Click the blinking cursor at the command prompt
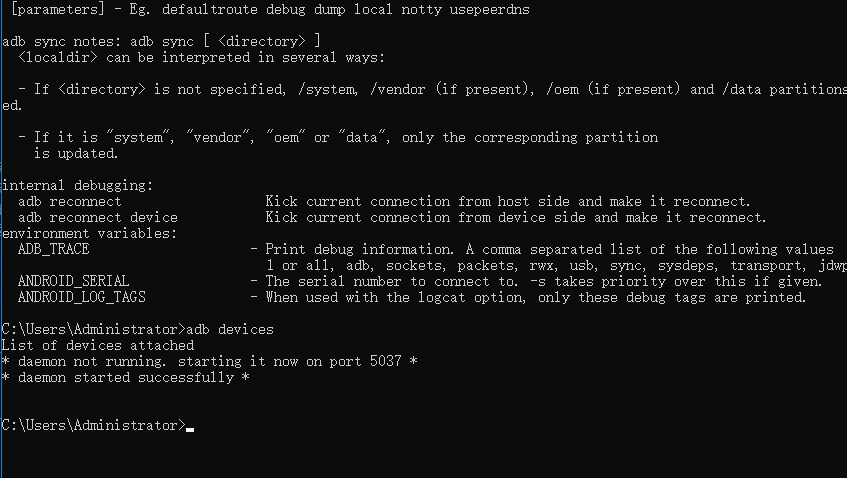 point(190,429)
